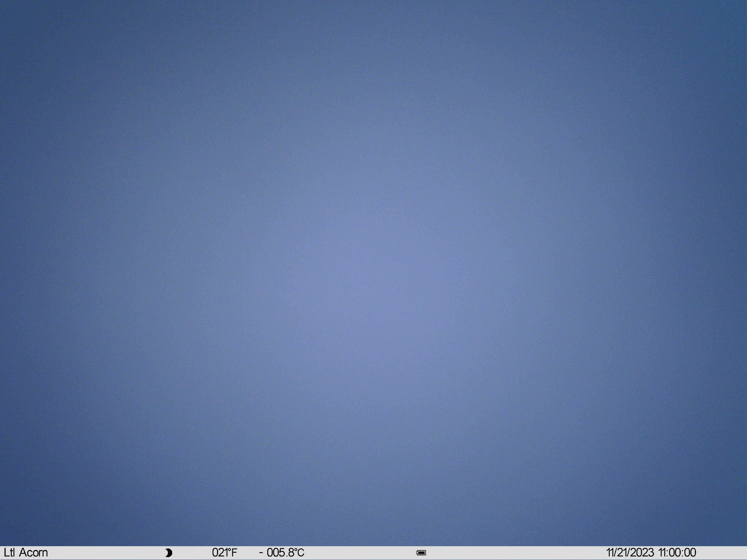The width and height of the screenshot is (747, 560).
Task: Click the word Acorn in the info bar
Action: coord(33,553)
